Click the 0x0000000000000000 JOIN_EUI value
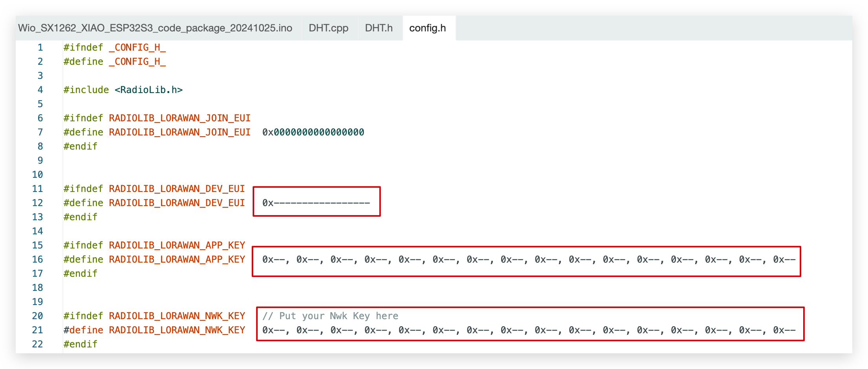 (x=313, y=132)
